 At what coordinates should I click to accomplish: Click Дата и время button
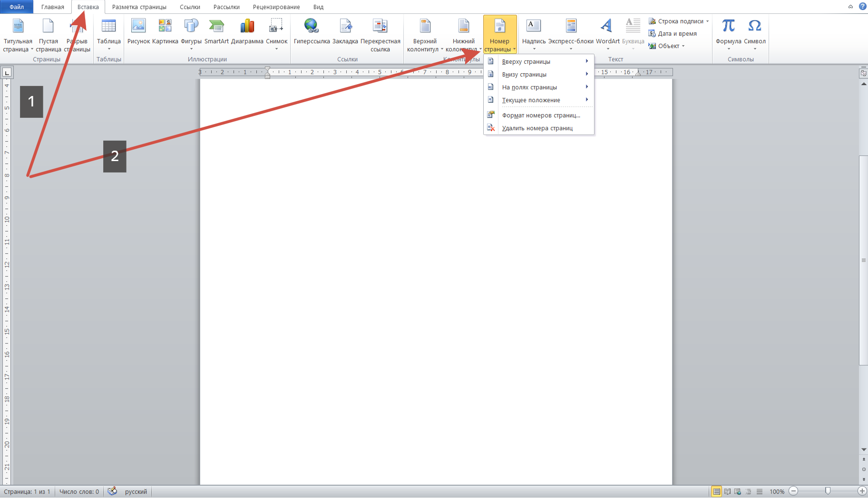pyautogui.click(x=673, y=34)
